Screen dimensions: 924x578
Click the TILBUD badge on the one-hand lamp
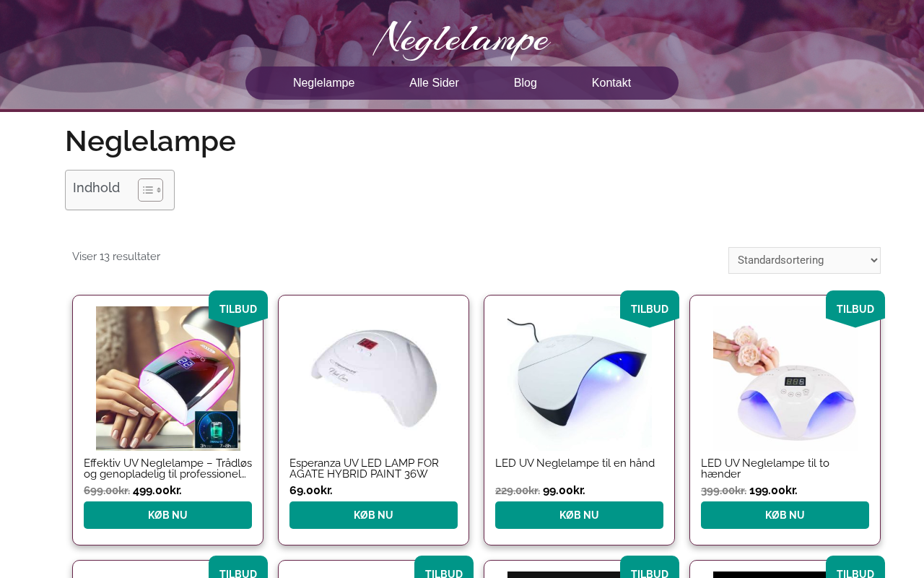[650, 309]
